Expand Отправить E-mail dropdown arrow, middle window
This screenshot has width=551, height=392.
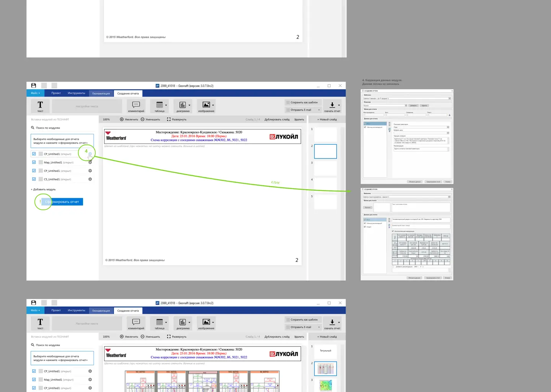(x=319, y=110)
